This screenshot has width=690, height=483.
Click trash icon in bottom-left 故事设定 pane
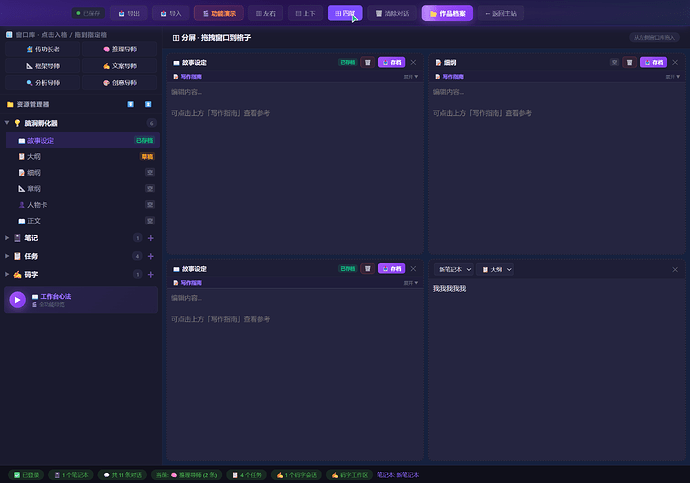point(367,268)
